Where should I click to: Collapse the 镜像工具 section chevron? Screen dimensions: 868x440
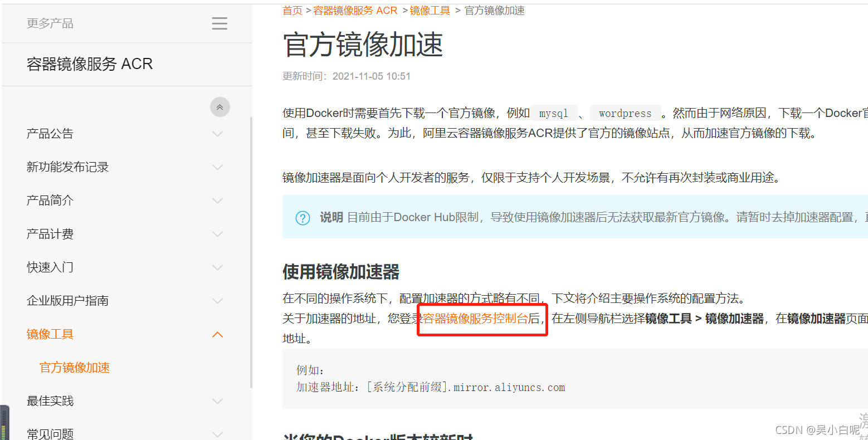click(x=218, y=334)
